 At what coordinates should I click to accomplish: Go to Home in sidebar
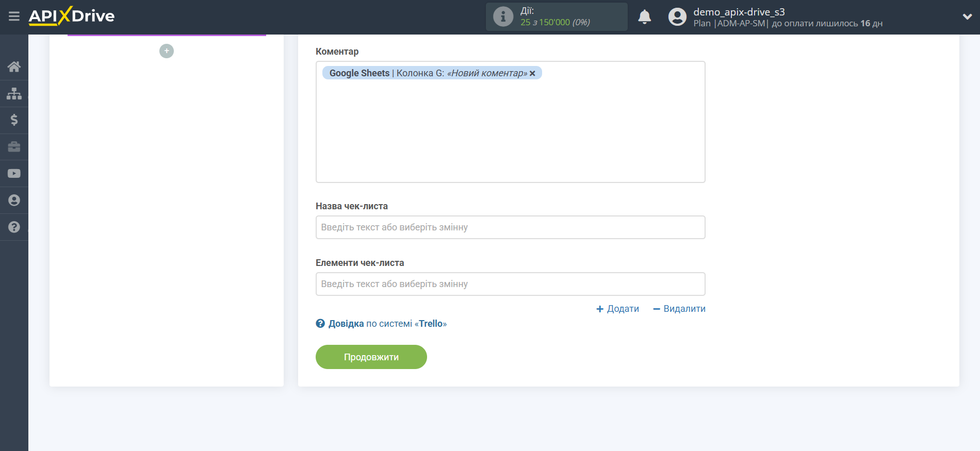[x=14, y=66]
